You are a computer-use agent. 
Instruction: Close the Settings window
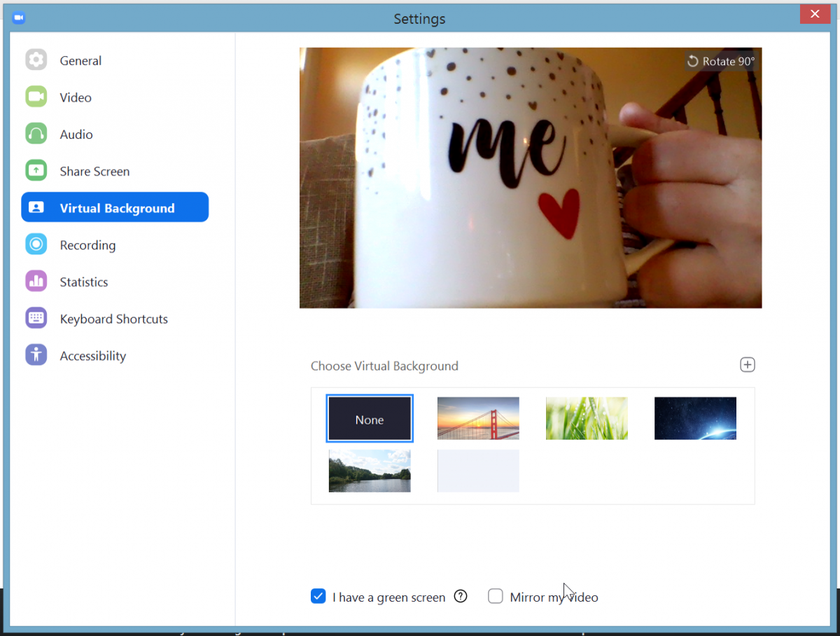(x=815, y=14)
